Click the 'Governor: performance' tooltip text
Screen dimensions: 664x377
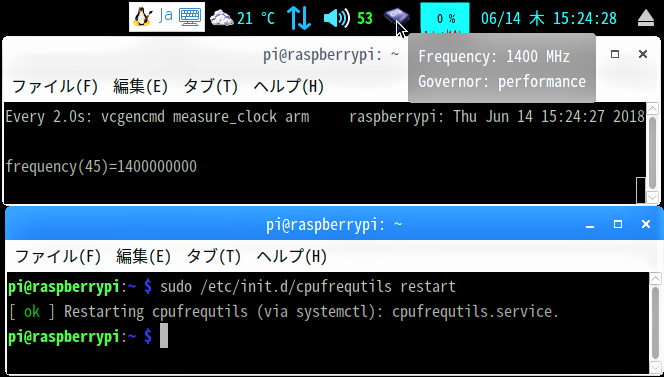502,81
